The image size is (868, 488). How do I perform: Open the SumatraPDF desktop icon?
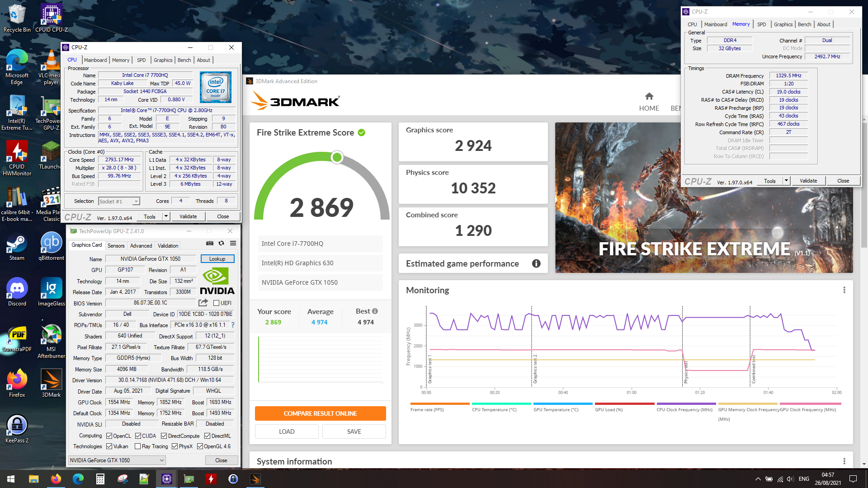click(17, 339)
